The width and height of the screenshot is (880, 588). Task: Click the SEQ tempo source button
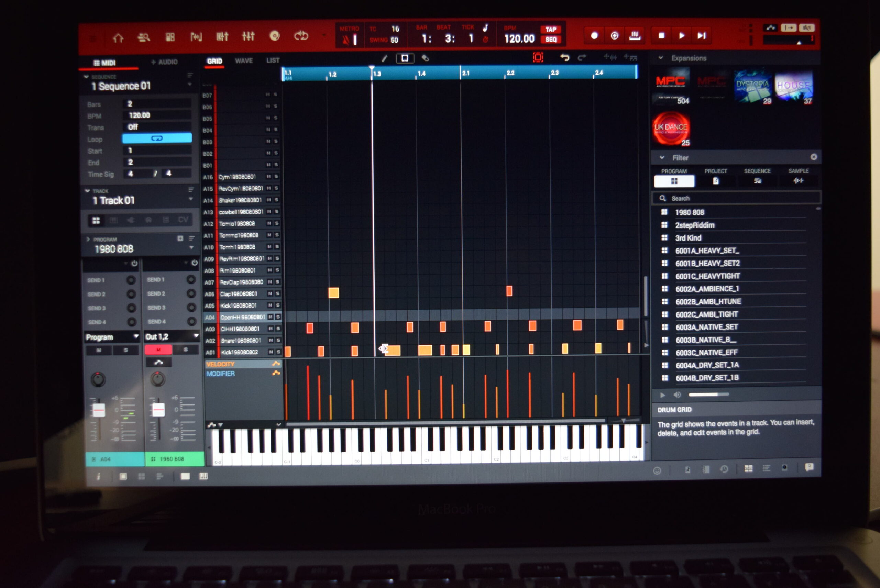pyautogui.click(x=551, y=40)
